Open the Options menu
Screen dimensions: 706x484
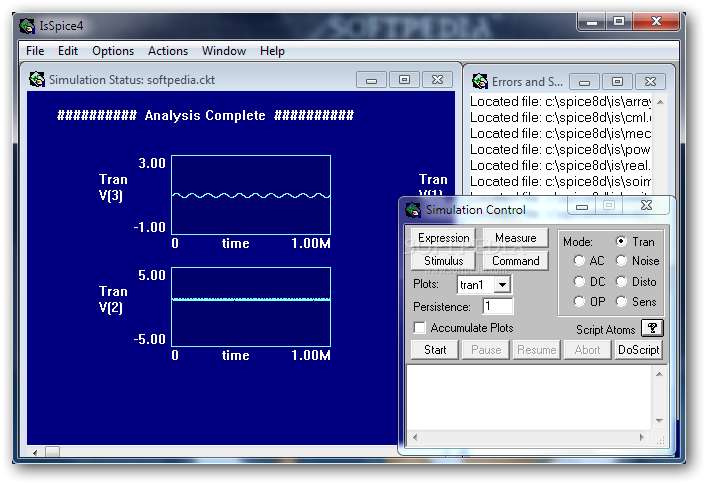113,51
